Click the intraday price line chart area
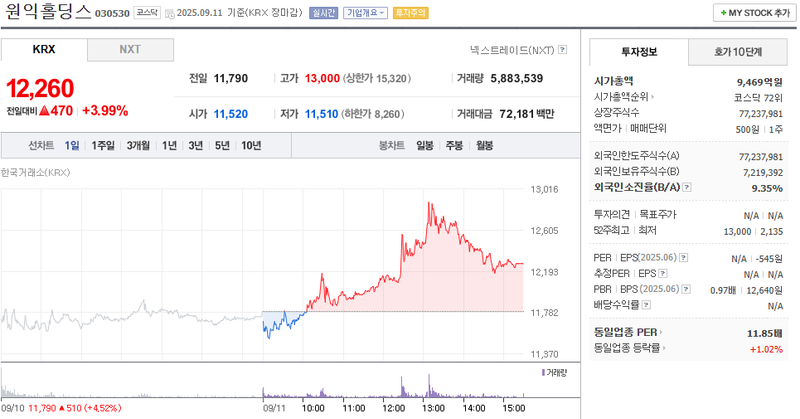The image size is (800, 419). coord(263,273)
